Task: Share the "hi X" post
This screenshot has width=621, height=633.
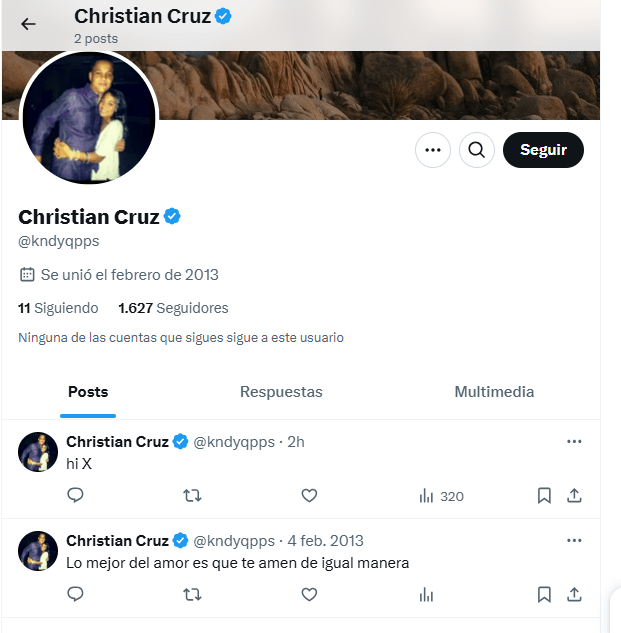Action: (574, 495)
